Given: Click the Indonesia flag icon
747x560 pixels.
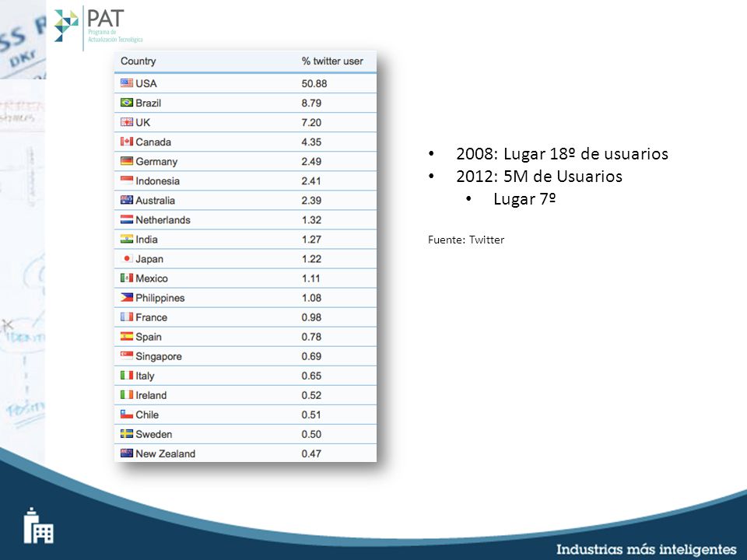Looking at the screenshot, I should point(127,180).
